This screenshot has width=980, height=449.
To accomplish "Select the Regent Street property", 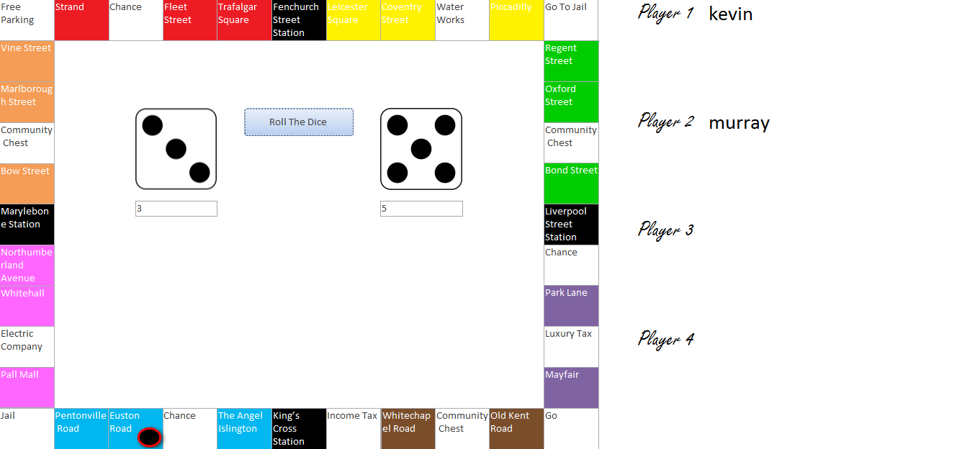I will tap(571, 61).
